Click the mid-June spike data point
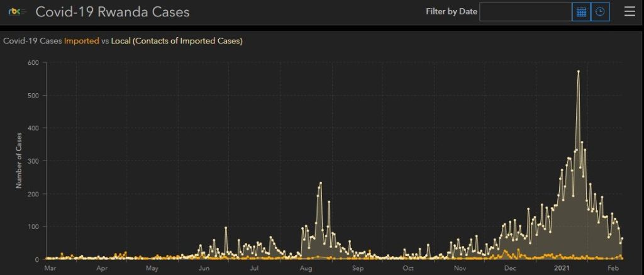Image resolution: width=644 pixels, height=275 pixels. click(226, 228)
